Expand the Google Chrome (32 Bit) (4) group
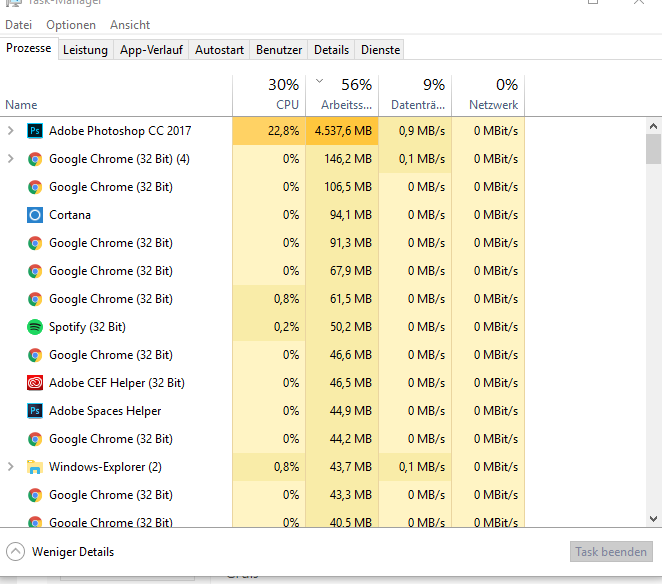The width and height of the screenshot is (662, 584). 11,159
